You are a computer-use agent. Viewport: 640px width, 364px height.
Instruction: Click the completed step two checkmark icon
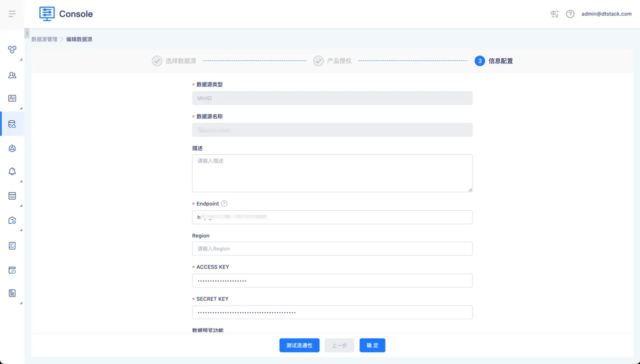[318, 61]
